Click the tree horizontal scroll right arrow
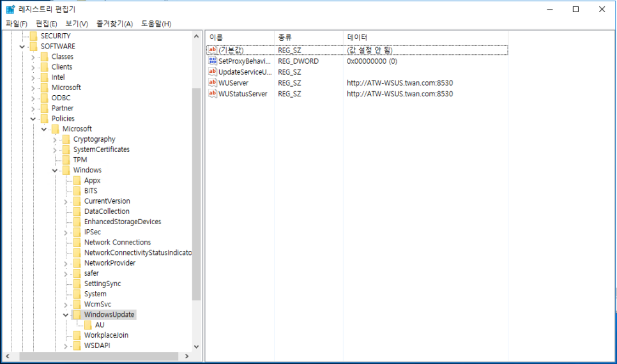 click(x=187, y=356)
